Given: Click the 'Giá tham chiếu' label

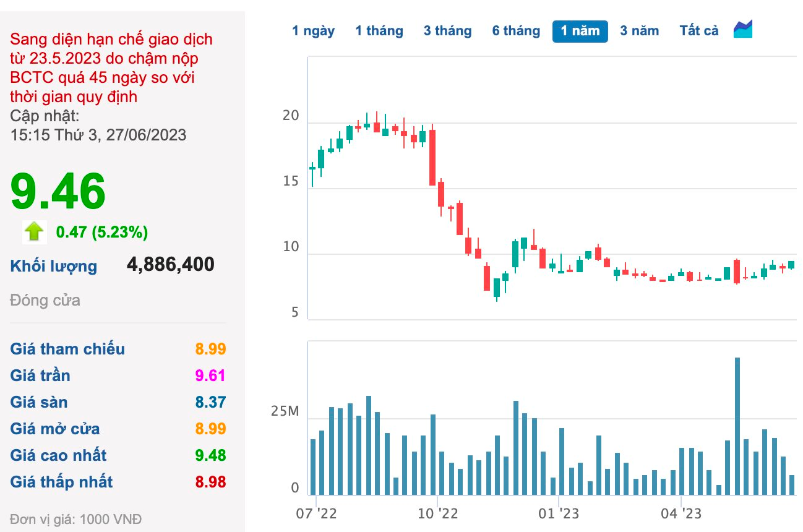Looking at the screenshot, I should tap(67, 349).
